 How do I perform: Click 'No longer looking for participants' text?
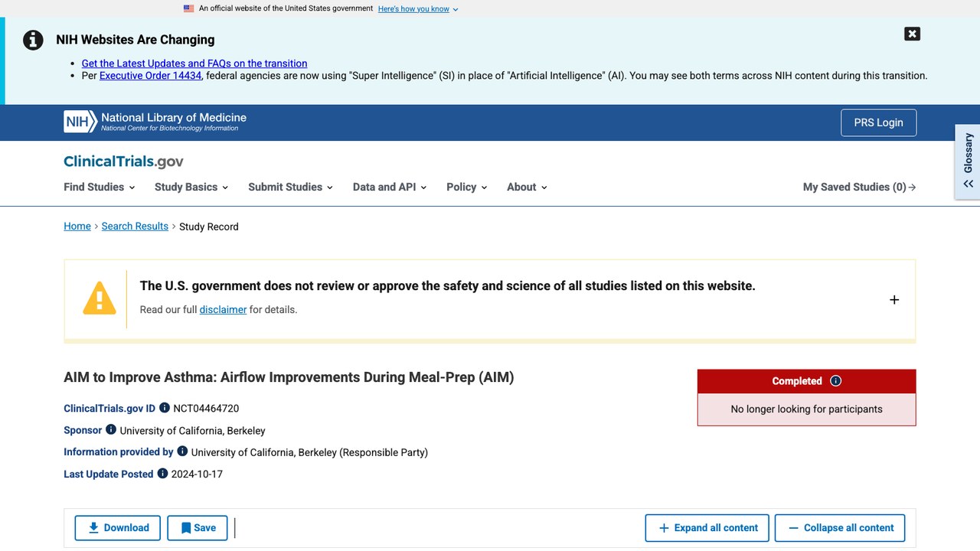[x=806, y=409]
